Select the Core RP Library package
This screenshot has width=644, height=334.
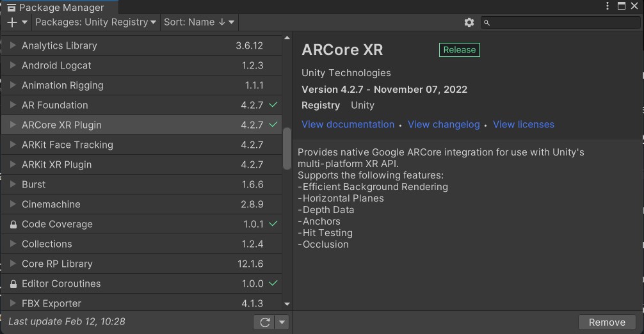click(141, 264)
